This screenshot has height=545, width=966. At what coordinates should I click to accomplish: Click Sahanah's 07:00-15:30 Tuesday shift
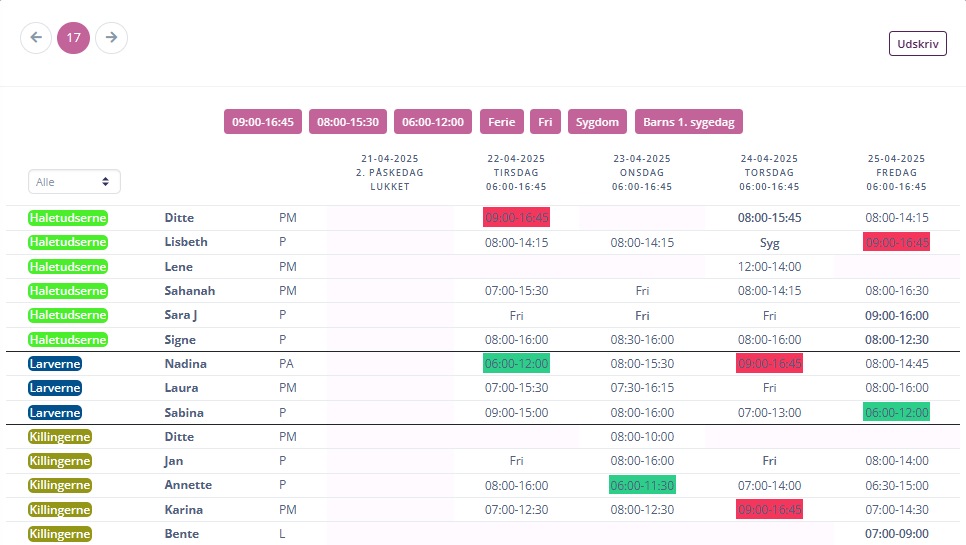(516, 291)
